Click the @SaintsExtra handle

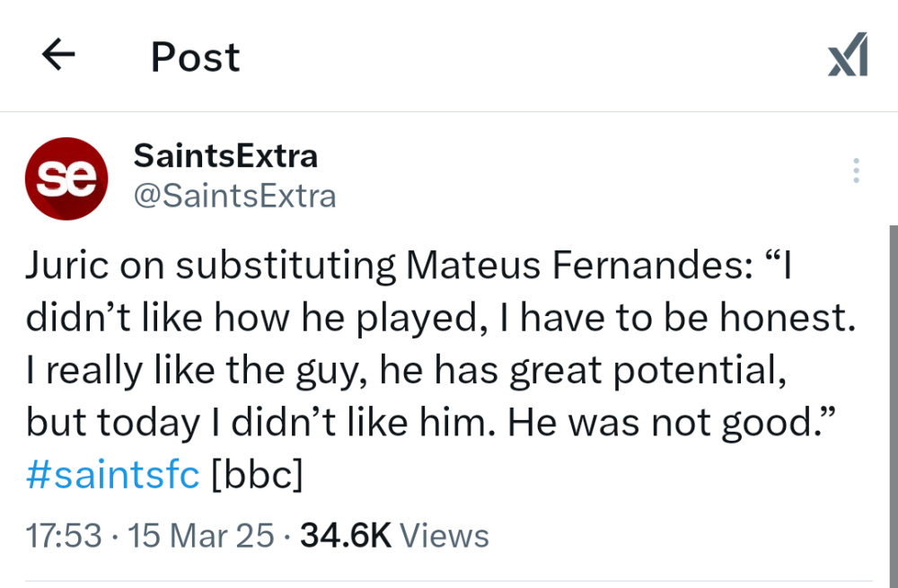coord(234,196)
